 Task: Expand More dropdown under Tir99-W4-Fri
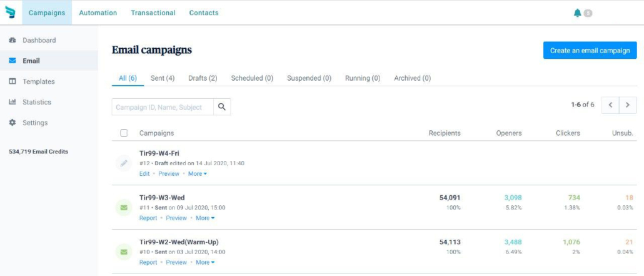pos(198,174)
